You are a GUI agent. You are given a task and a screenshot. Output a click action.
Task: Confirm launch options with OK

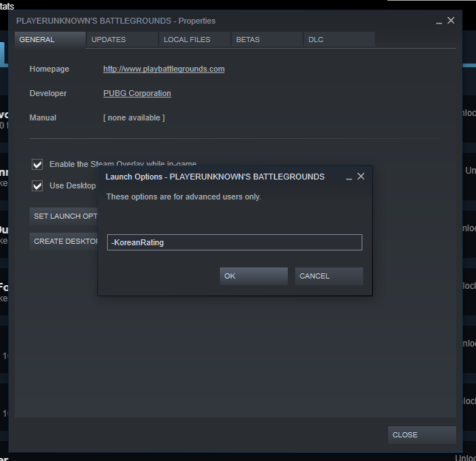pos(254,276)
